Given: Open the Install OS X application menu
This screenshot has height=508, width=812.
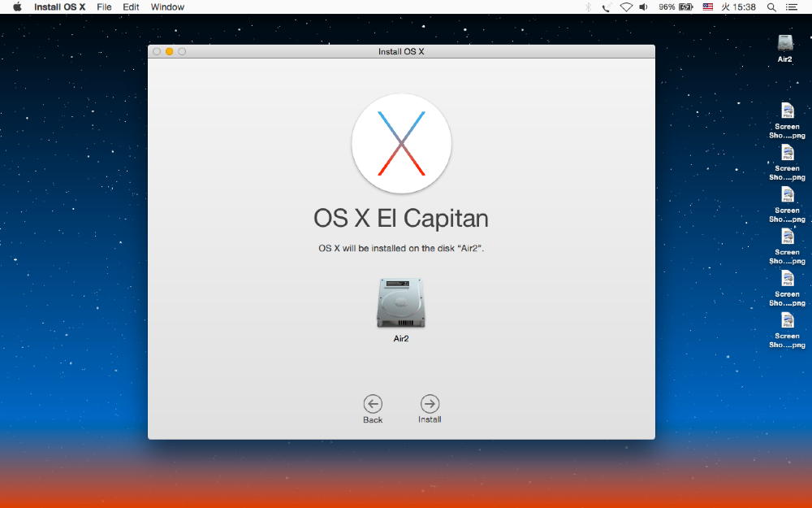Looking at the screenshot, I should coord(59,7).
